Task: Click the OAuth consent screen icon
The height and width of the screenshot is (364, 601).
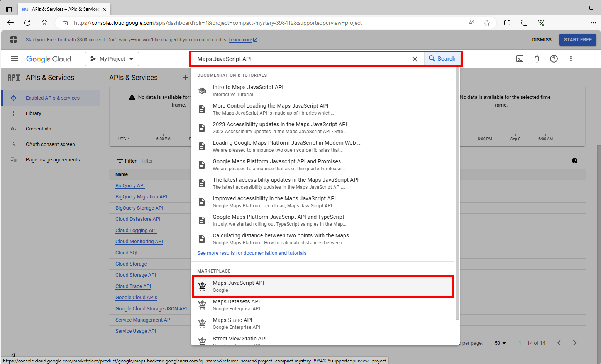Action: click(14, 144)
